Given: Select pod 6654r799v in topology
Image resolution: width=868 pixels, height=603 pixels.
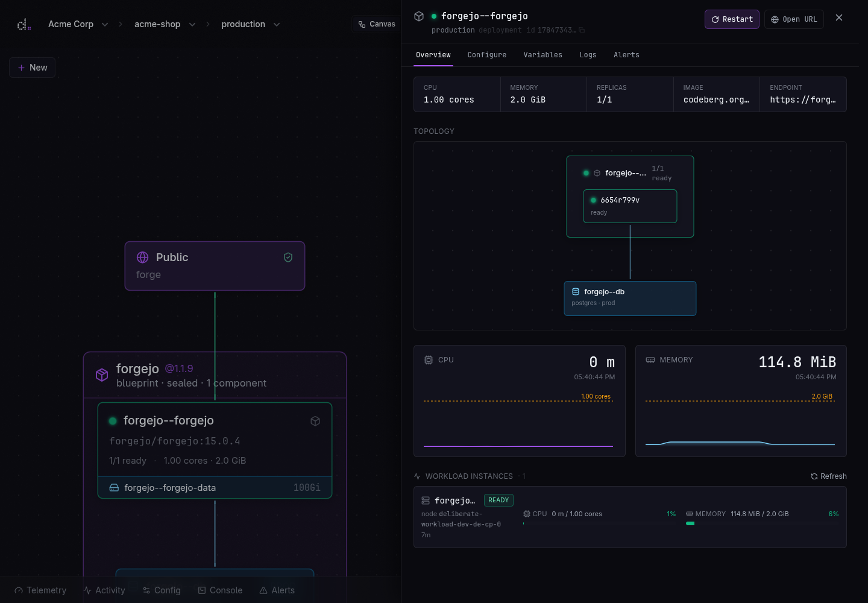Looking at the screenshot, I should pos(630,206).
